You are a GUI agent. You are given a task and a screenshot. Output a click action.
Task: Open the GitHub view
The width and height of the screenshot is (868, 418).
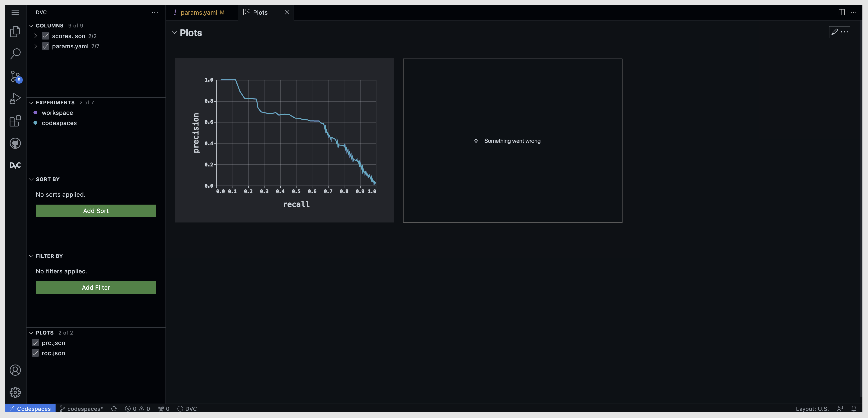(x=15, y=143)
